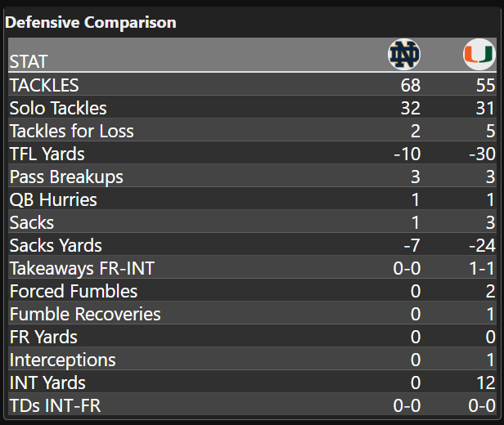Image resolution: width=504 pixels, height=425 pixels.
Task: Click the Sacks Yards row label
Action: [x=56, y=245]
